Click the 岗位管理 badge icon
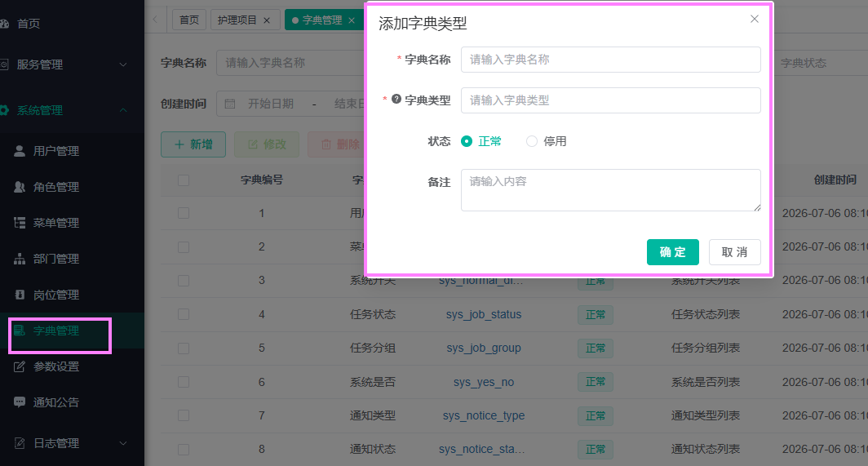Image resolution: width=868 pixels, height=466 pixels. [x=20, y=295]
